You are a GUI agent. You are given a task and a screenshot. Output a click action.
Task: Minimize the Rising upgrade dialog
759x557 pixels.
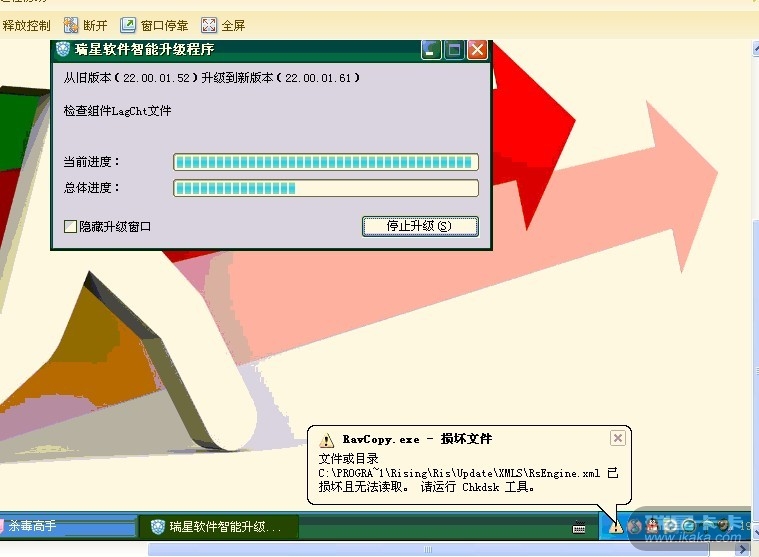point(431,49)
